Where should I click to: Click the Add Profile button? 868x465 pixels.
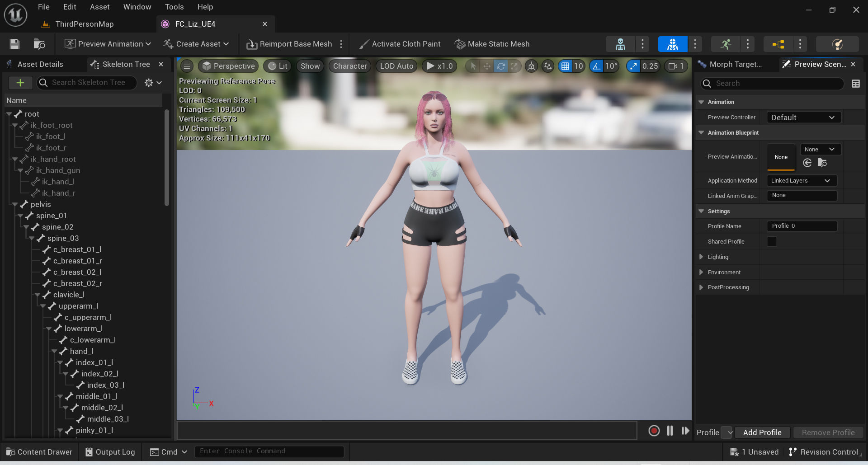pyautogui.click(x=762, y=432)
